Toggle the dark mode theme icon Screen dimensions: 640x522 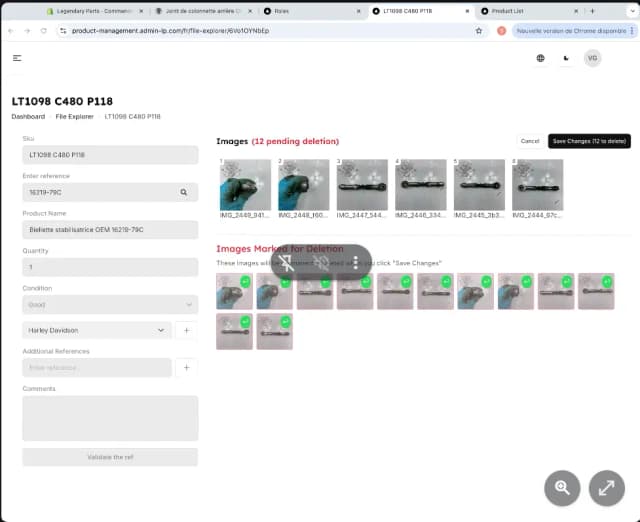pyautogui.click(x=567, y=58)
